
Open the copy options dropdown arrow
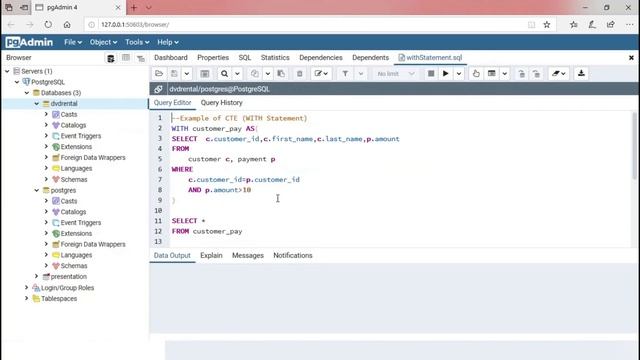(x=267, y=74)
